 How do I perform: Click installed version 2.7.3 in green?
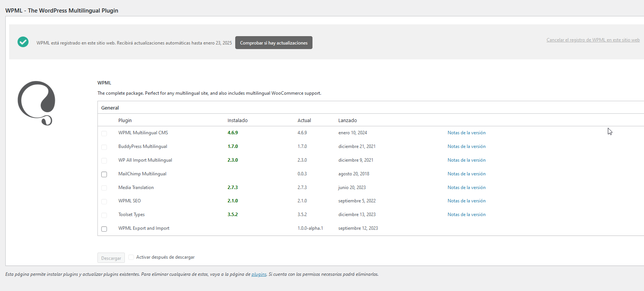233,188
